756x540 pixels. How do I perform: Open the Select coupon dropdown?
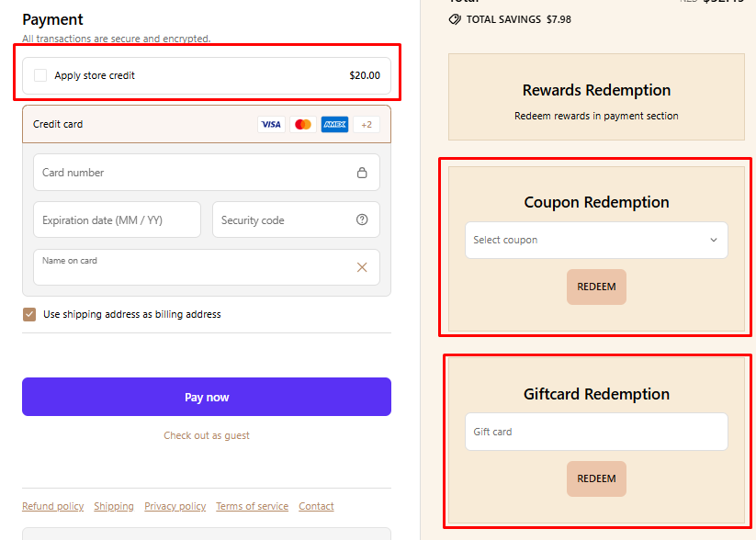pyautogui.click(x=596, y=241)
